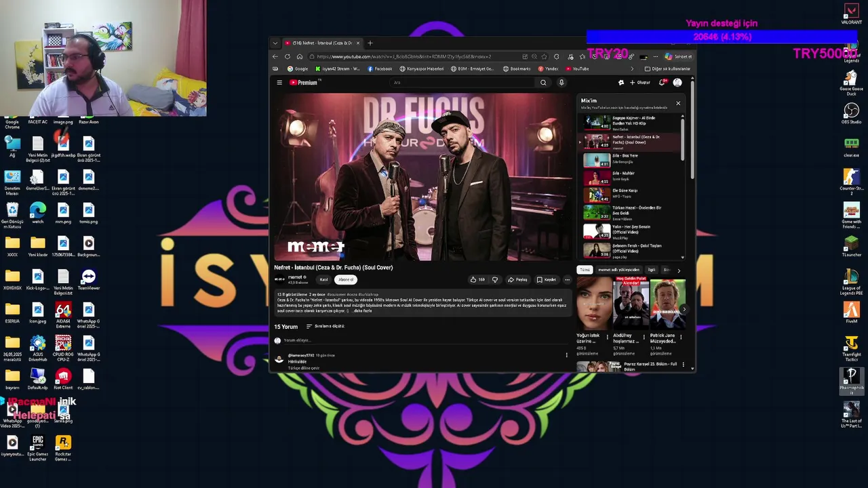Open Valorant desktop shortcut
868x488 pixels.
point(851,14)
